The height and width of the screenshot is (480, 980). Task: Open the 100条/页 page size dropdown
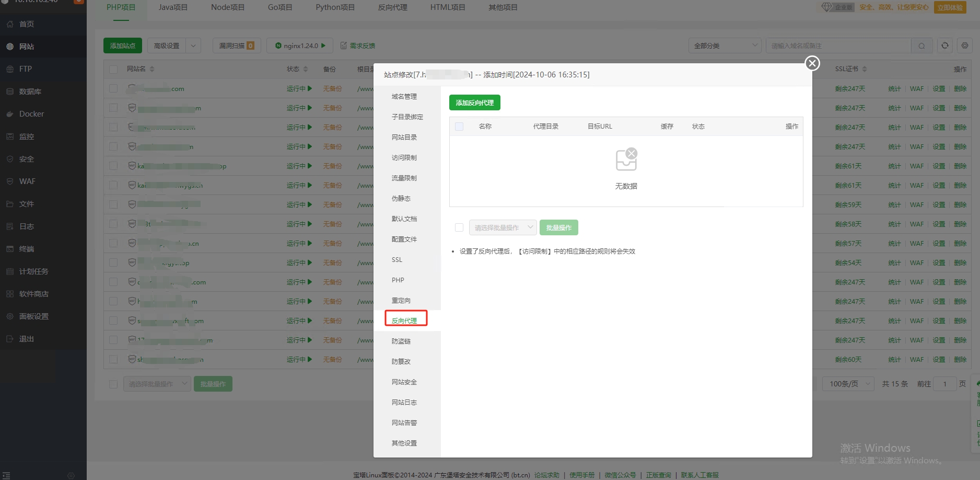click(848, 384)
